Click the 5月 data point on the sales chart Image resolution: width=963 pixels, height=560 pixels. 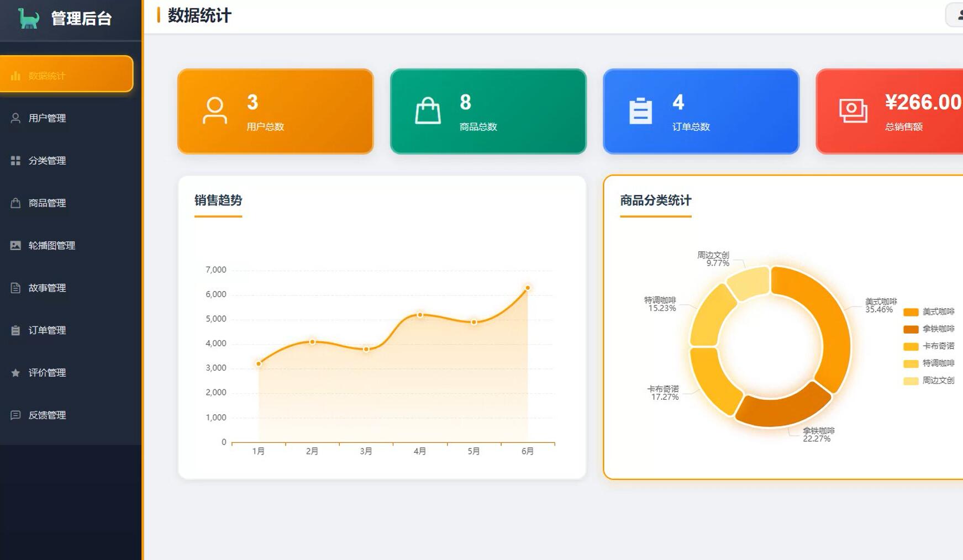(x=473, y=322)
